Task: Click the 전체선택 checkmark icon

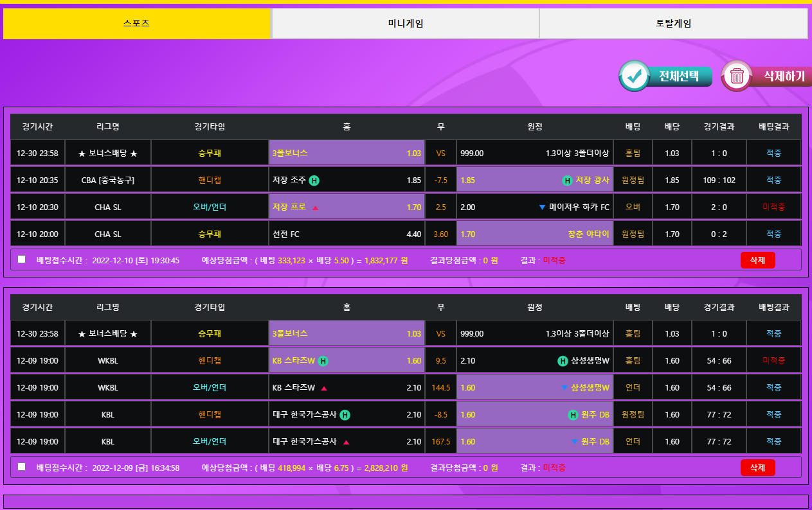Action: tap(635, 76)
